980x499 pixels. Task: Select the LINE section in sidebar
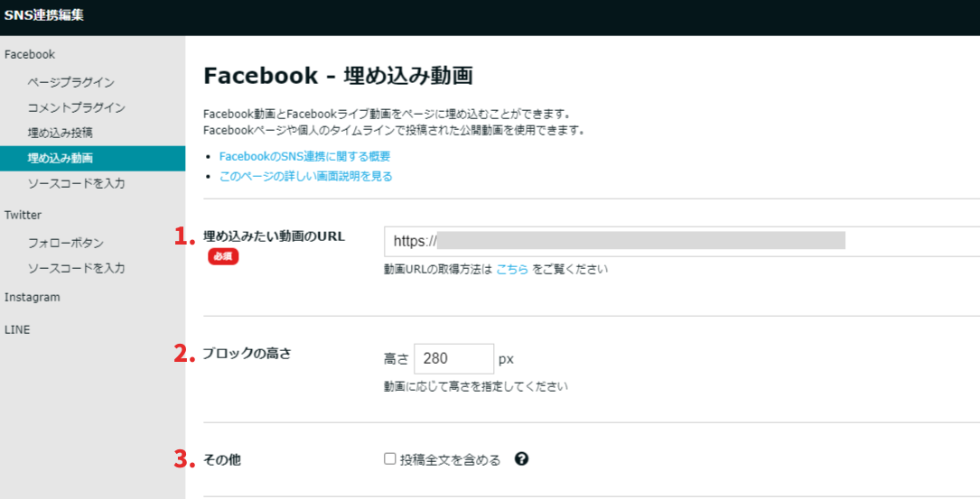point(17,329)
